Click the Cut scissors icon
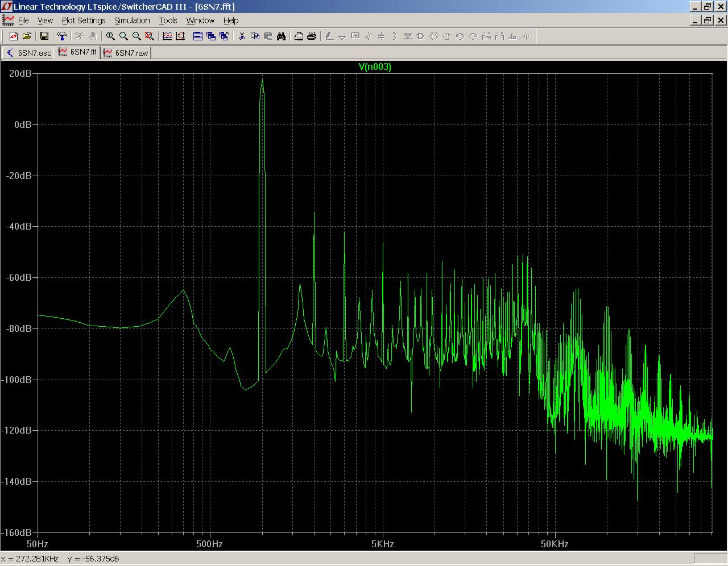Viewport: 728px width, 566px height. tap(242, 36)
